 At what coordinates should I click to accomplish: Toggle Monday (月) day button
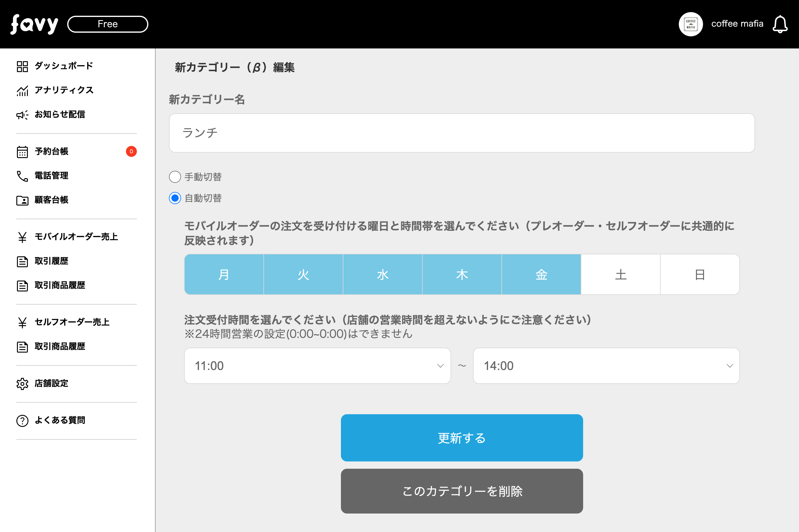224,275
